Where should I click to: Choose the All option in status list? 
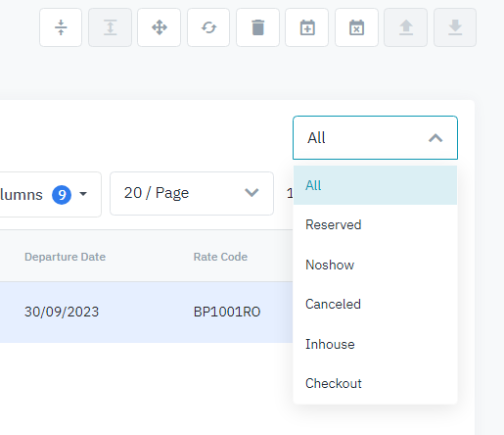375,185
